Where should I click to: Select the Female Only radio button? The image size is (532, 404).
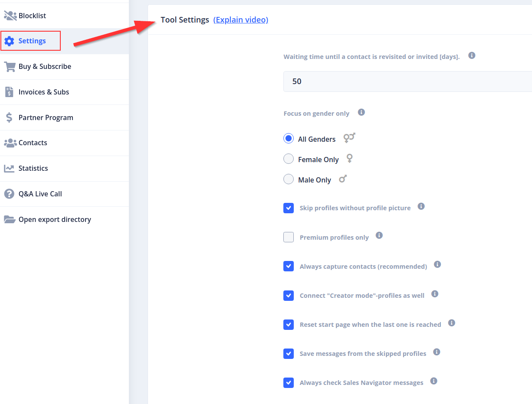pyautogui.click(x=289, y=159)
